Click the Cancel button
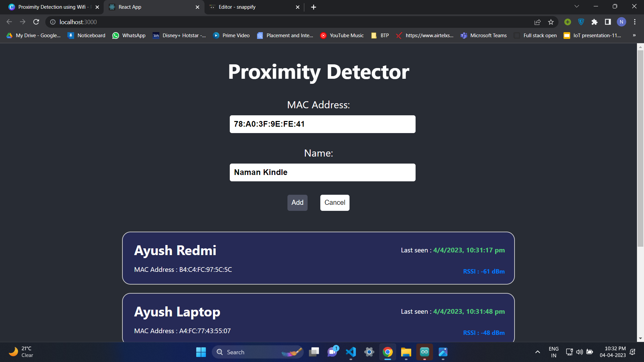 pos(334,202)
